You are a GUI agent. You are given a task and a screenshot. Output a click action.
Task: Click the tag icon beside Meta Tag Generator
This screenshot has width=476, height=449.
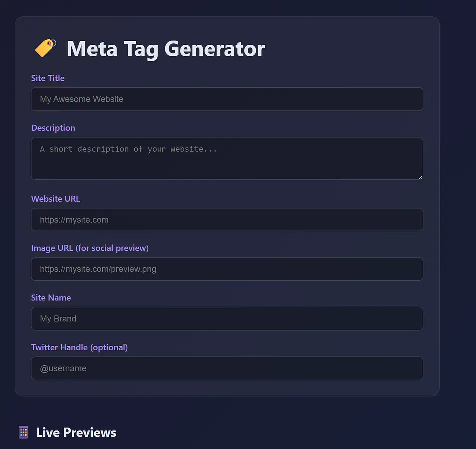44,48
